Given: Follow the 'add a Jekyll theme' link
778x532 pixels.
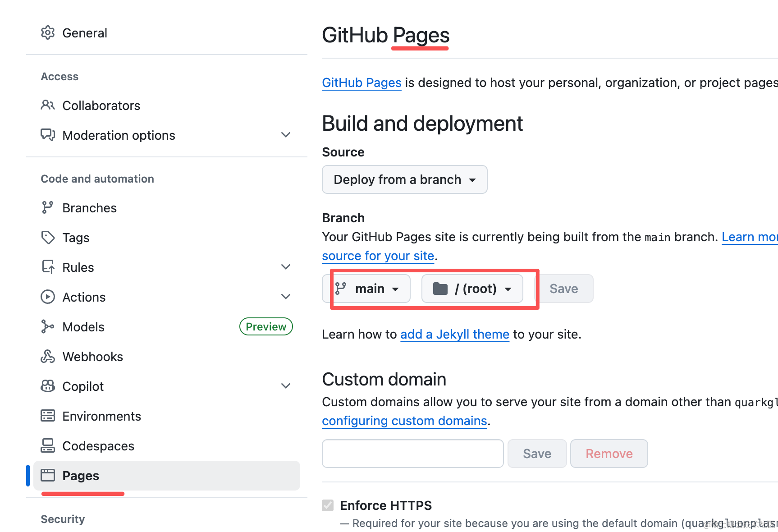Looking at the screenshot, I should pyautogui.click(x=455, y=334).
